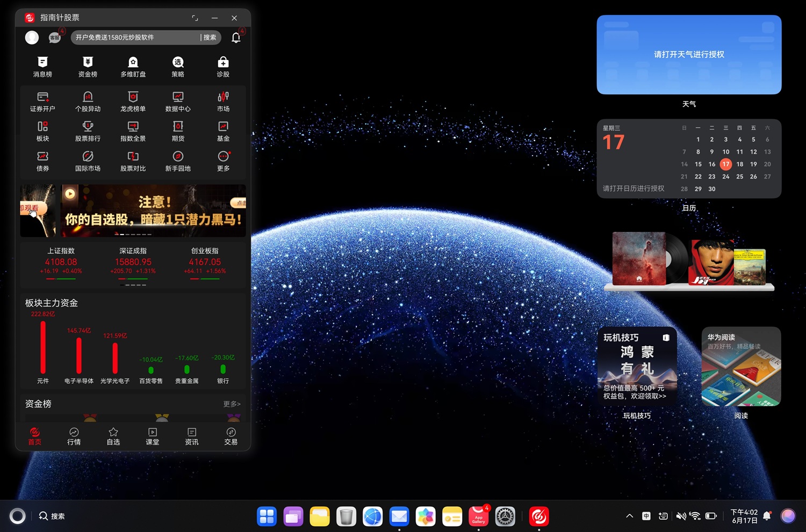Open the 消息榜 news ranking icon
Screen dimensions: 806x532
point(42,67)
